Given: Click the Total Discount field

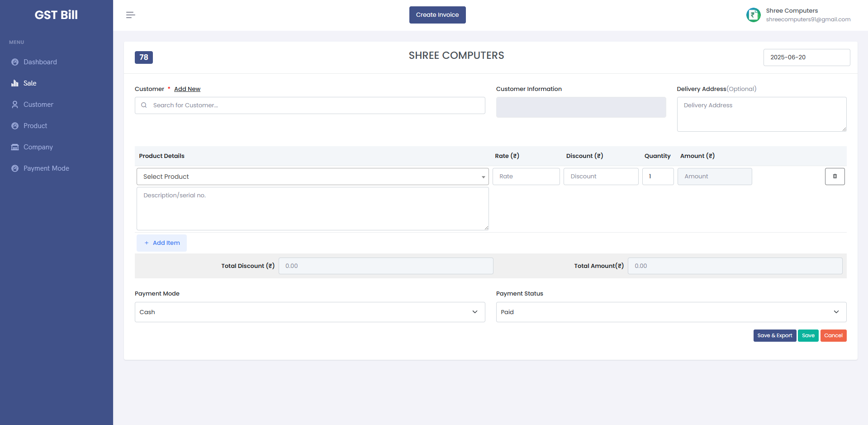Looking at the screenshot, I should [x=386, y=266].
